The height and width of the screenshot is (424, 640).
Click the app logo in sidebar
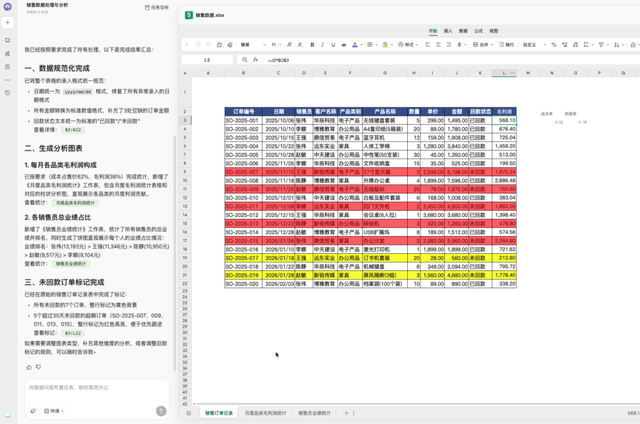click(7, 7)
